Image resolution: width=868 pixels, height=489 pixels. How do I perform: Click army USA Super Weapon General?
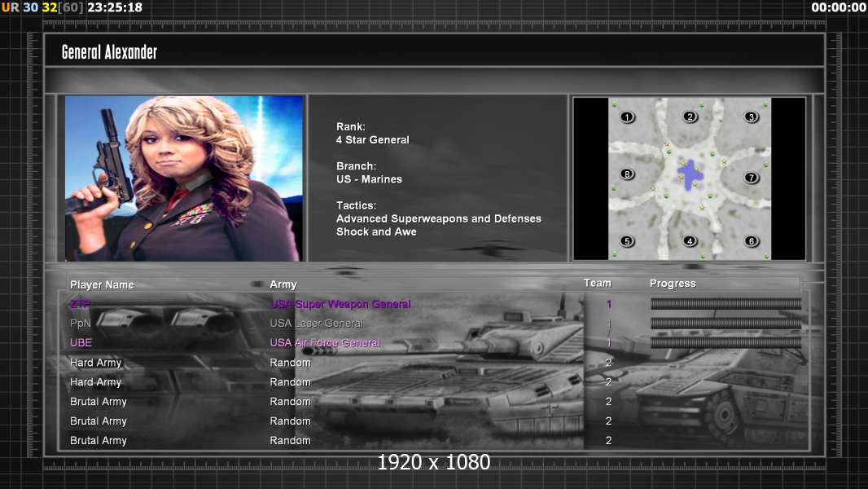pyautogui.click(x=340, y=304)
